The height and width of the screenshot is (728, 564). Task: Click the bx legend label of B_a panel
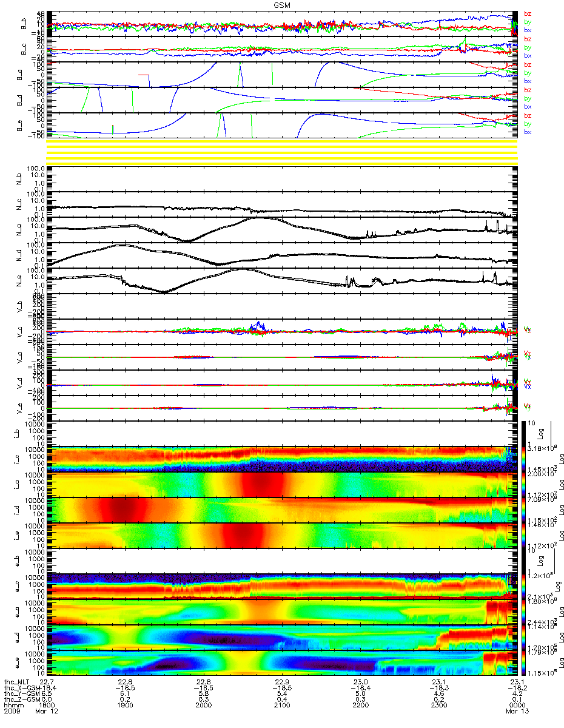click(528, 81)
